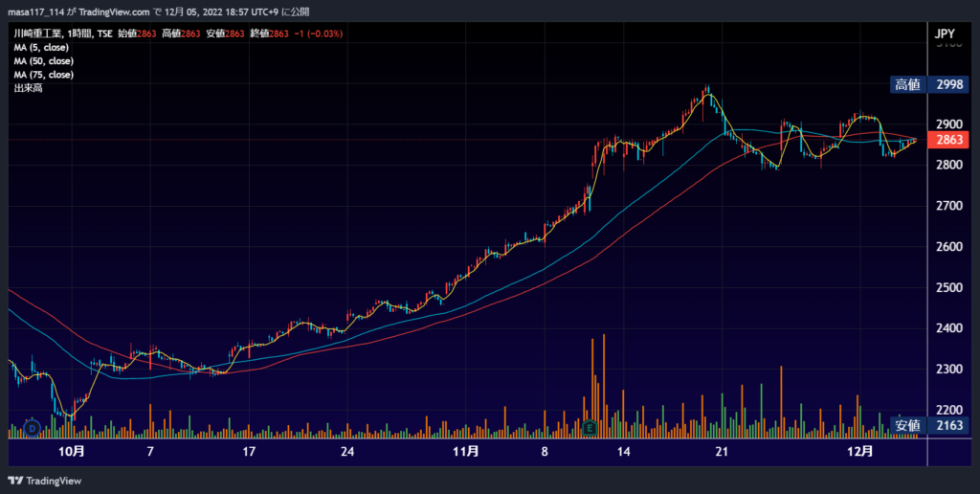Click the 2600 price axis label
The height and width of the screenshot is (494, 980).
click(948, 246)
